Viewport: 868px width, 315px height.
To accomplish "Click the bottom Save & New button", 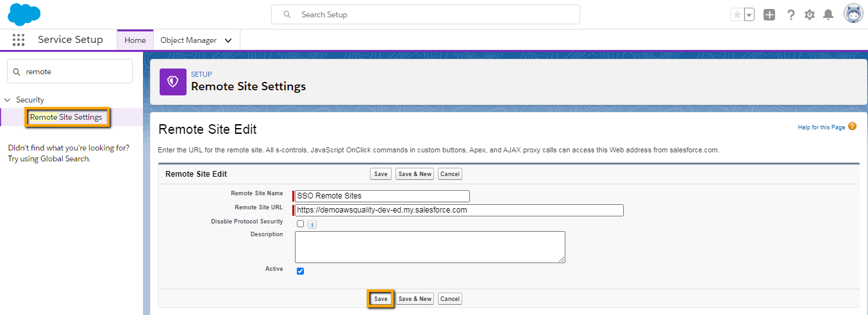I will pyautogui.click(x=415, y=299).
